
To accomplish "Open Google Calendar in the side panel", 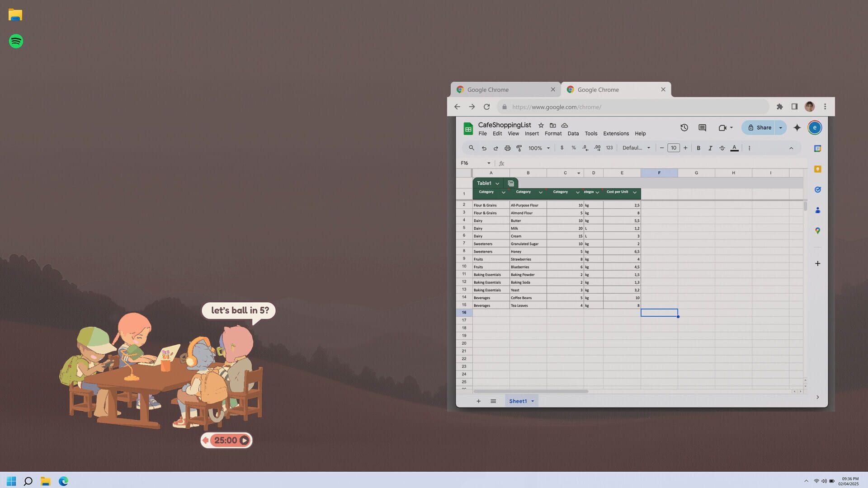I will (817, 148).
